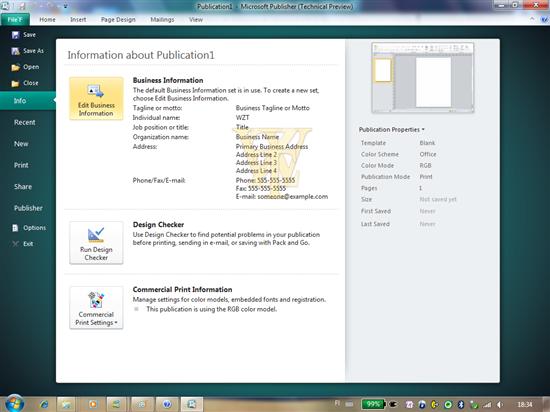Open Windows Explorer from the taskbar
The width and height of the screenshot is (550, 412).
click(x=66, y=404)
